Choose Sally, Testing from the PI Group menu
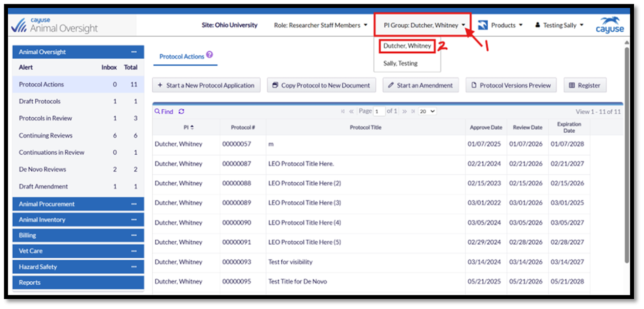The height and width of the screenshot is (309, 644). point(400,63)
